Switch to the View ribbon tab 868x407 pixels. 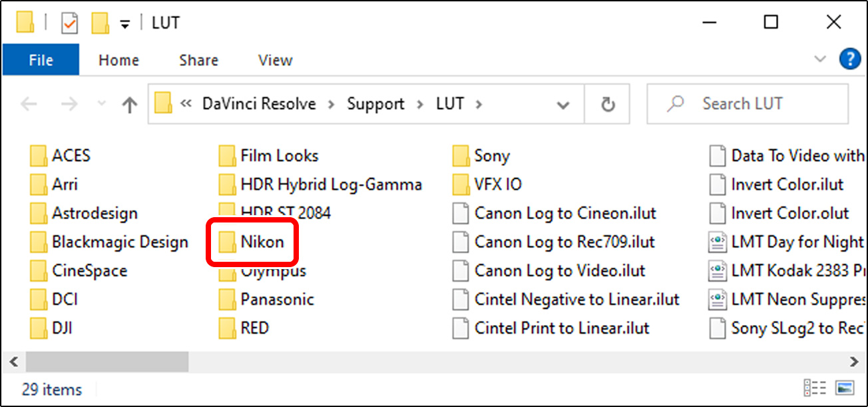point(275,60)
